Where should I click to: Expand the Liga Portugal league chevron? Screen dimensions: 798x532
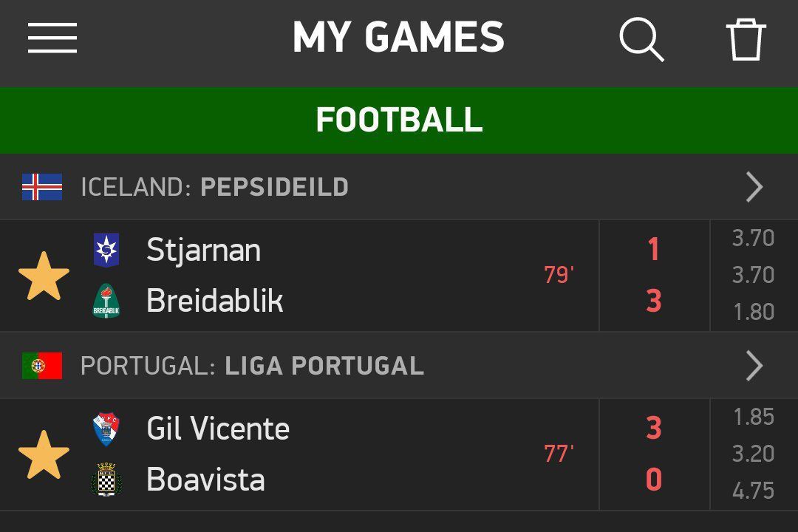coord(754,366)
